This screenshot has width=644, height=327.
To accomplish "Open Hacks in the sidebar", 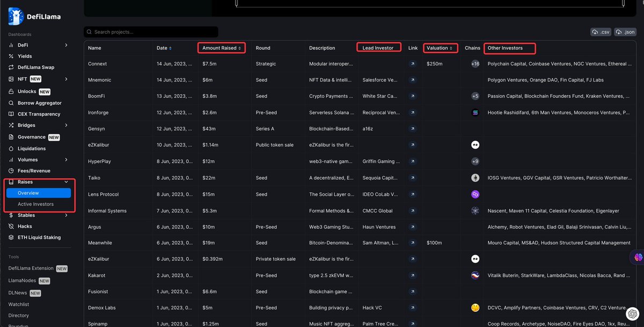I will [25, 226].
